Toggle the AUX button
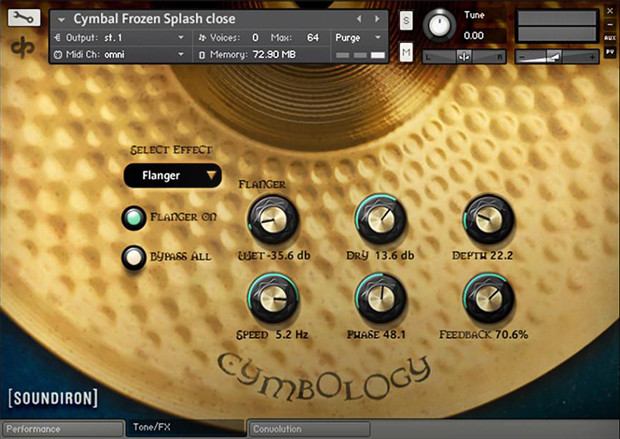Screen dimensions: 620x439 pos(610,38)
